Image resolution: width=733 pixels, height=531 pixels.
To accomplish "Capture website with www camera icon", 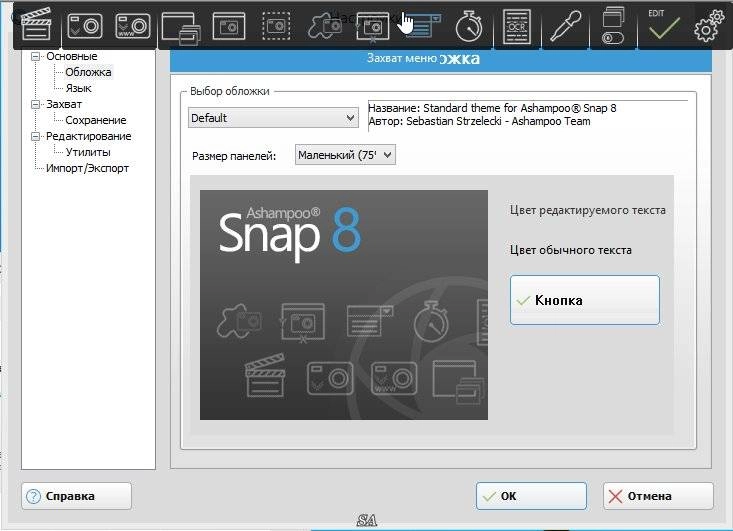I will 133,26.
